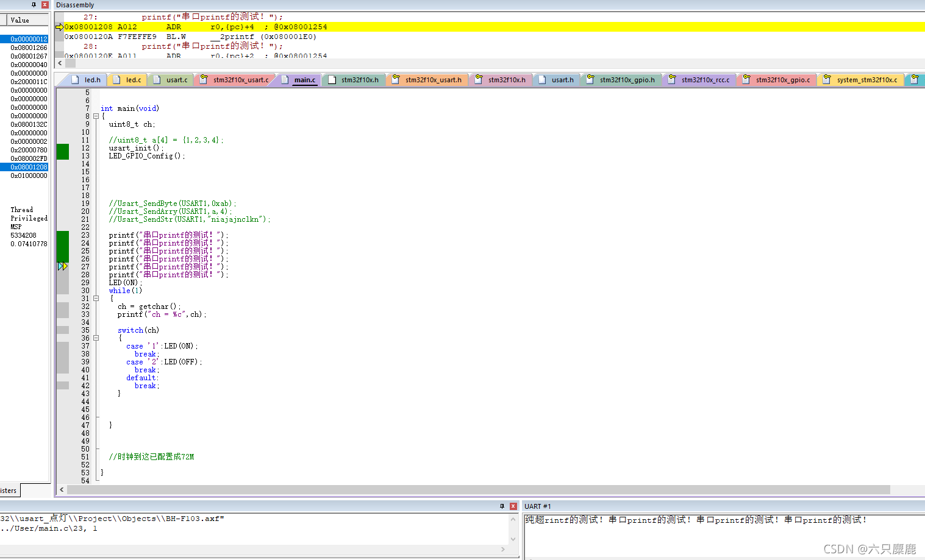Collapse the main function fold at line 8
The image size is (925, 560).
pyautogui.click(x=96, y=116)
